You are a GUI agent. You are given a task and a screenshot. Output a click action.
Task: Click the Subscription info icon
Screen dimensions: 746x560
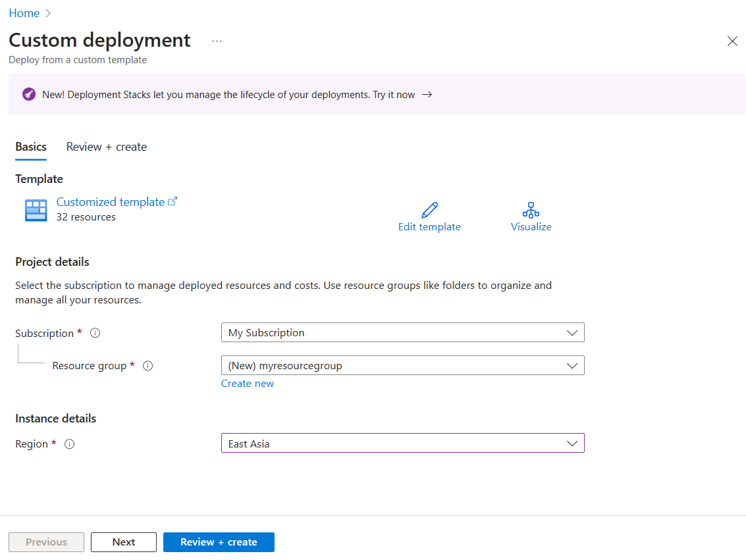[95, 333]
